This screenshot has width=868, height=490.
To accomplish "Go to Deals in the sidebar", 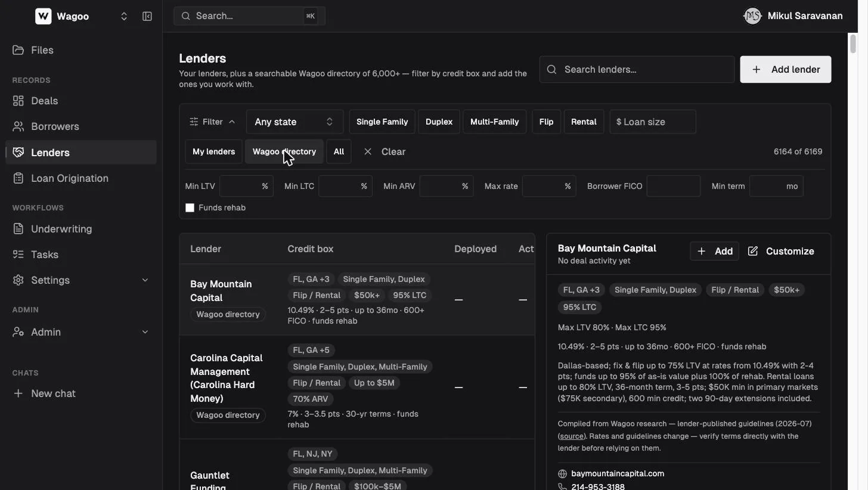I will pyautogui.click(x=81, y=101).
